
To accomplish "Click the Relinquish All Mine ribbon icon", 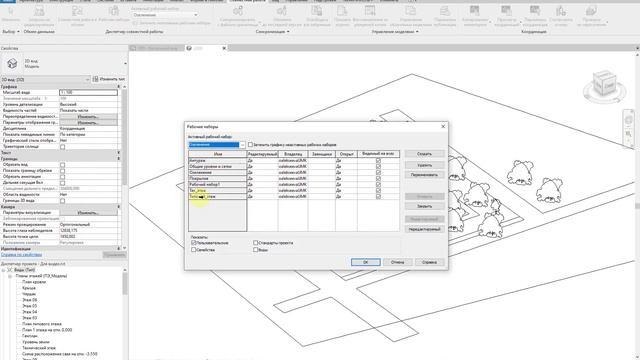I will [x=317, y=11].
